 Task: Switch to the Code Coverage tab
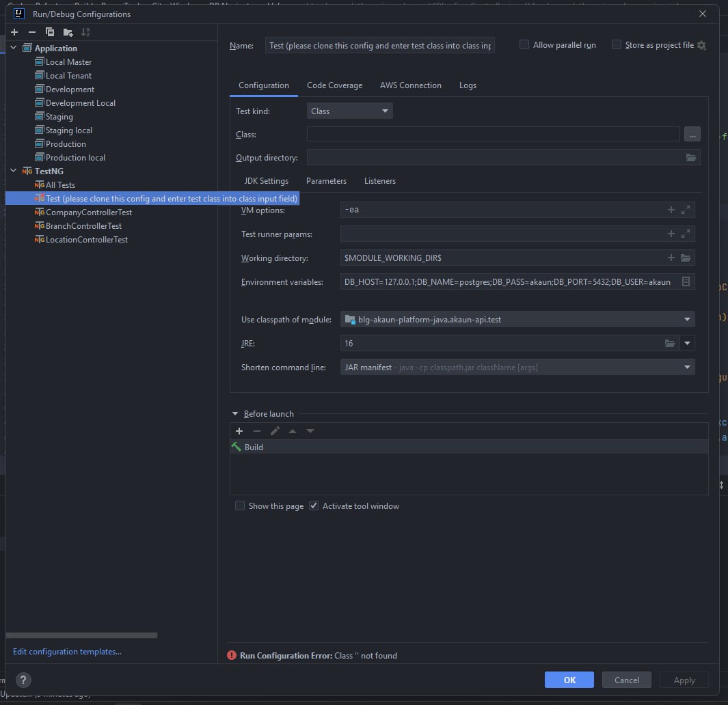(334, 85)
